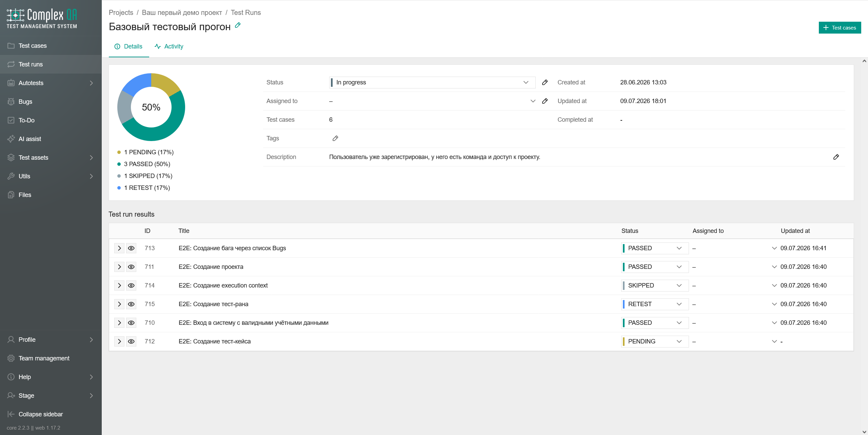Viewport: 868px width, 435px height.
Task: Open Team management settings
Action: [x=51, y=358]
